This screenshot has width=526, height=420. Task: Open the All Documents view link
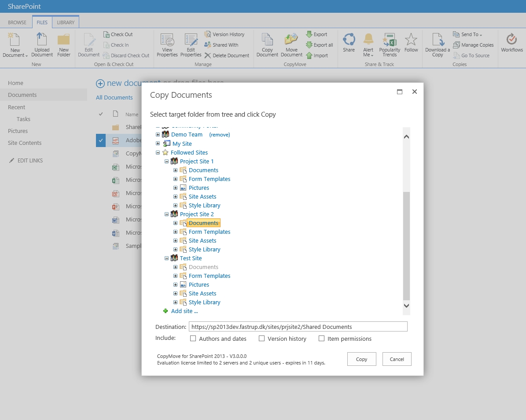[114, 97]
